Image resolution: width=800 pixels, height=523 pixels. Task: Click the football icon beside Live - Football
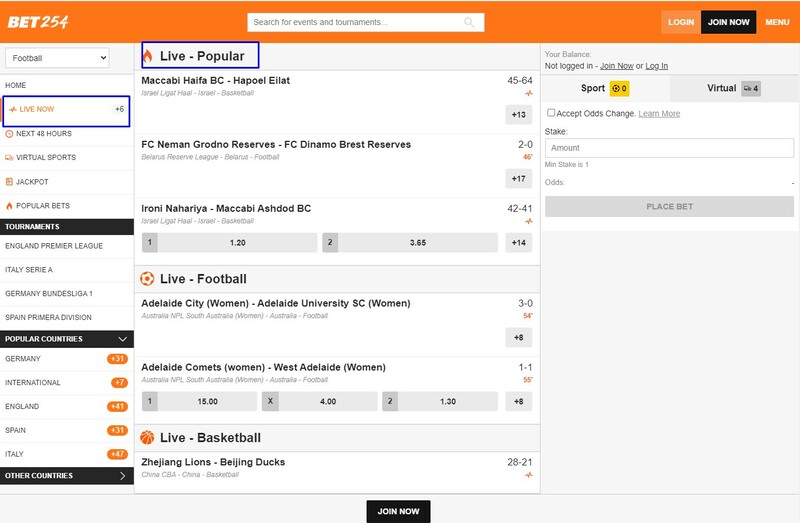[147, 279]
